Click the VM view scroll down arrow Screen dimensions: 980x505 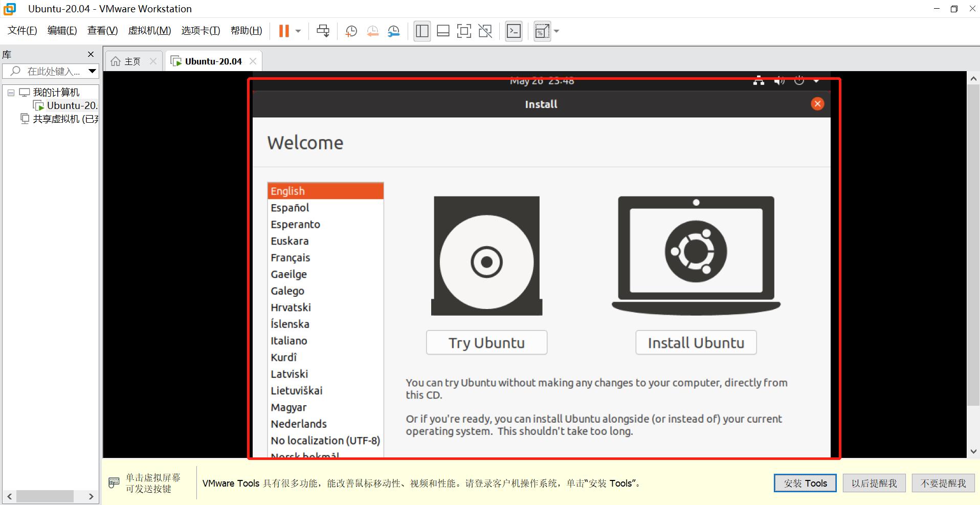tap(973, 451)
